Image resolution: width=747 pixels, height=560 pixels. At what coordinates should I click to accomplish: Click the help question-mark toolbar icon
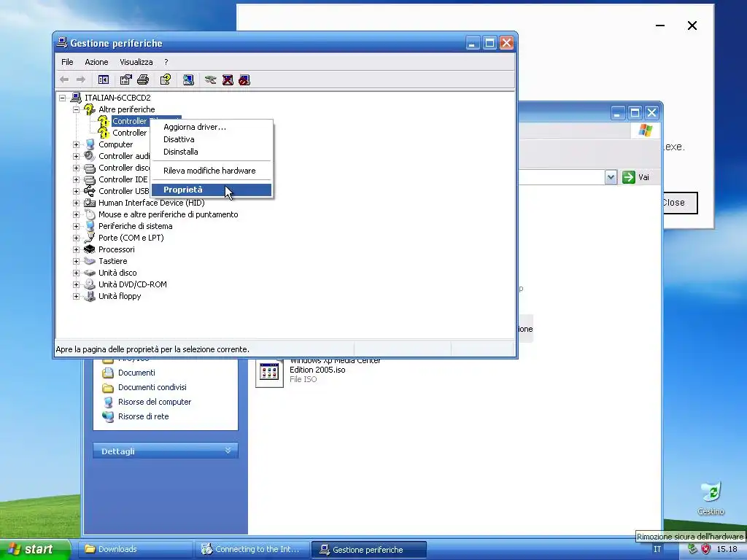tap(166, 80)
